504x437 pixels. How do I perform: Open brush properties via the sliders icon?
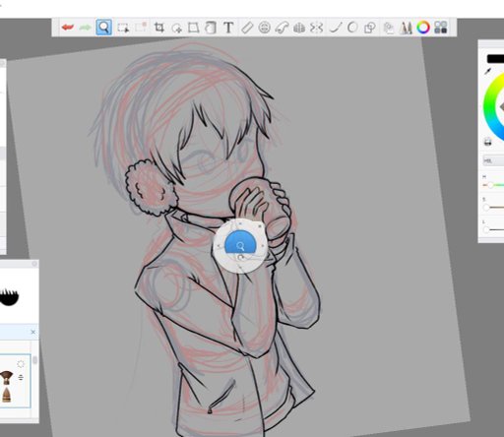click(x=21, y=378)
